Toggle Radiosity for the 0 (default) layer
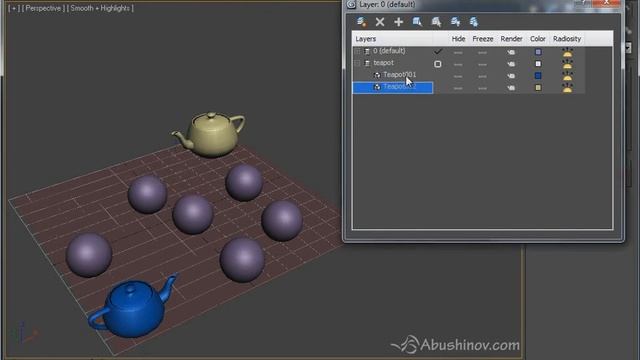This screenshot has height=360, width=640. click(x=567, y=52)
